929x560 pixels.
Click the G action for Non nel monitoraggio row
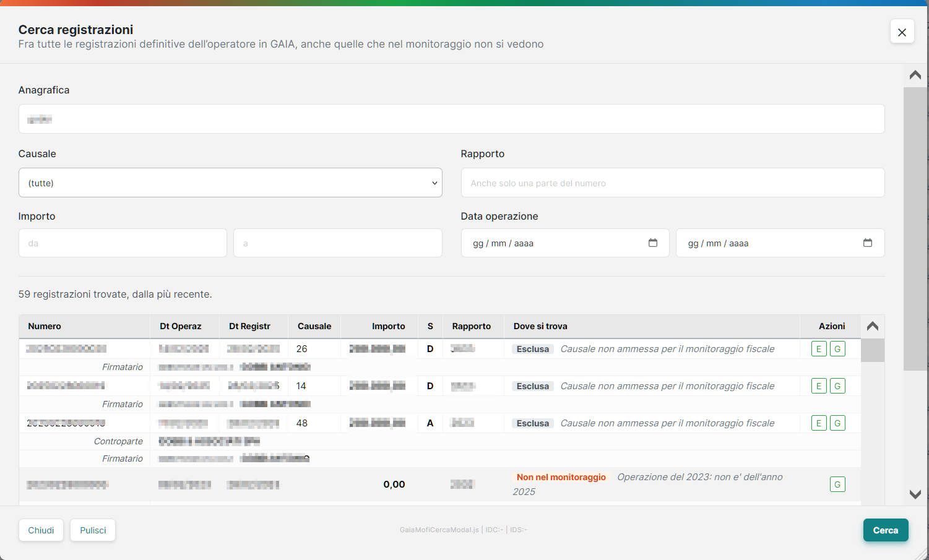(x=837, y=485)
